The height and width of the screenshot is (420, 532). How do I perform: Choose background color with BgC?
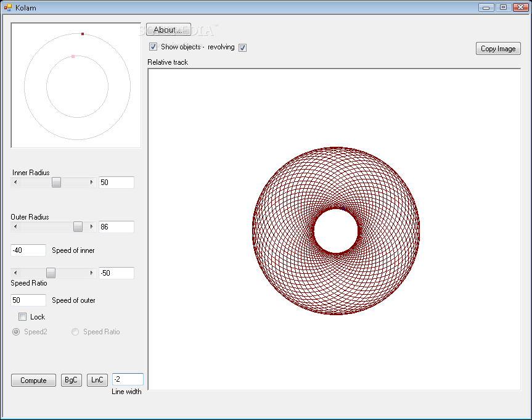[x=72, y=380]
